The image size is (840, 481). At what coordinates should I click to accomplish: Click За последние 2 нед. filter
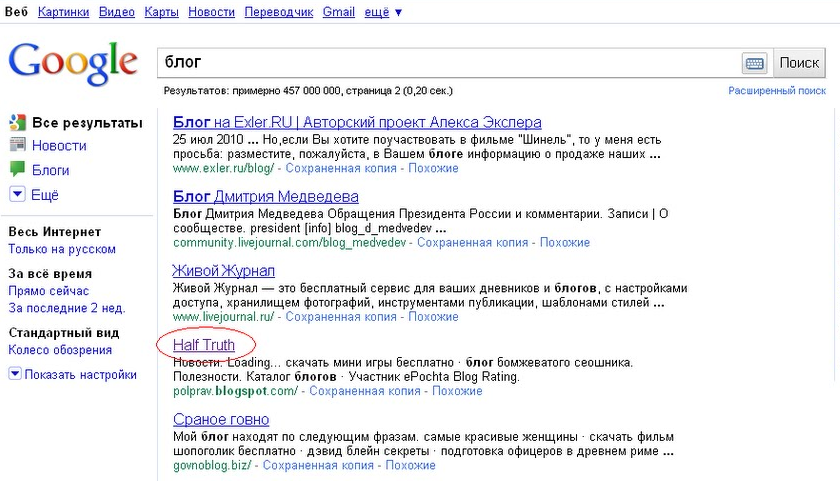(66, 308)
